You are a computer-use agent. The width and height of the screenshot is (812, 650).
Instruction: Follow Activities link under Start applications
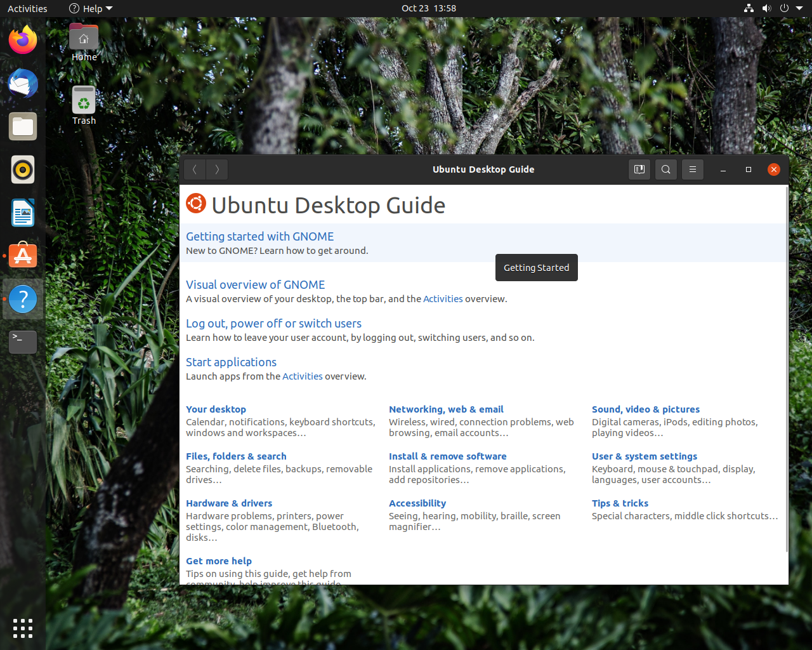[x=303, y=376]
